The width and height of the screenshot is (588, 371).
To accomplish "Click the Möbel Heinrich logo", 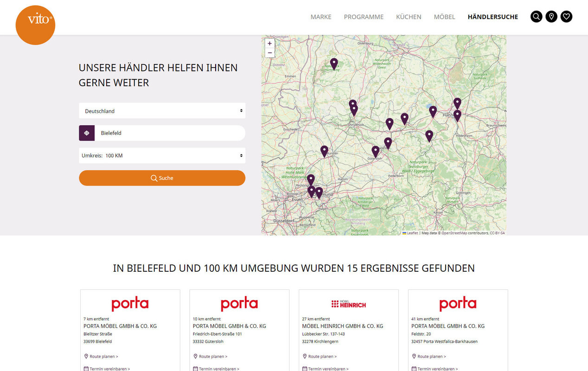I will click(x=348, y=304).
